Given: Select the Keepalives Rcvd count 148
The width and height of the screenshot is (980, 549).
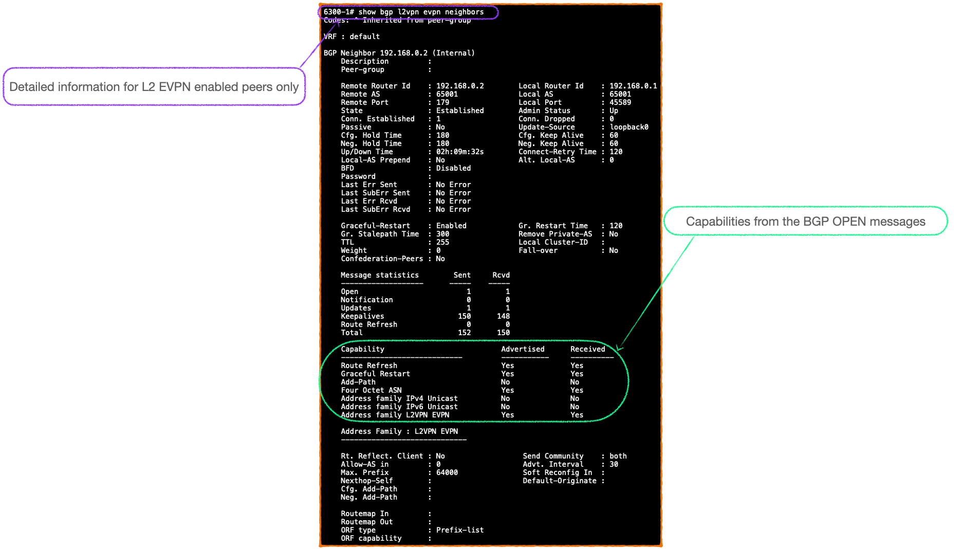Looking at the screenshot, I should [503, 316].
